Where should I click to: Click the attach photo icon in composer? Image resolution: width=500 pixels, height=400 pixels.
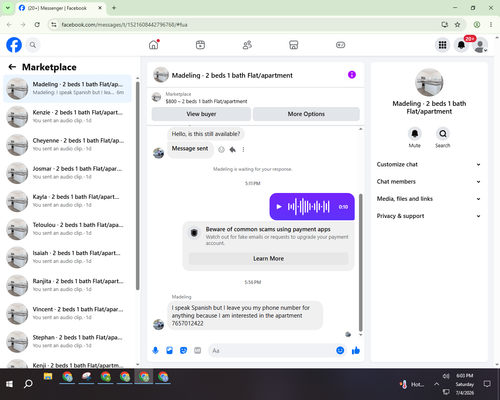(169, 350)
